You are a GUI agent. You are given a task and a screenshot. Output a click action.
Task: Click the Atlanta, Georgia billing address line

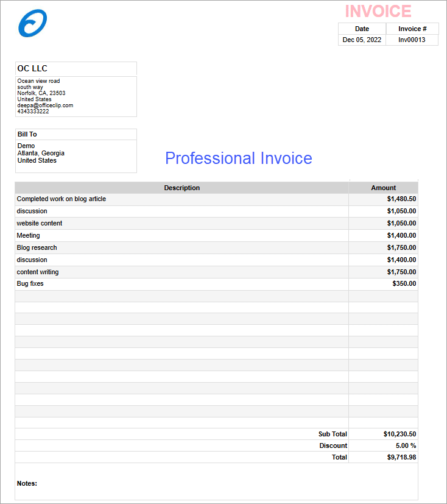tap(41, 153)
